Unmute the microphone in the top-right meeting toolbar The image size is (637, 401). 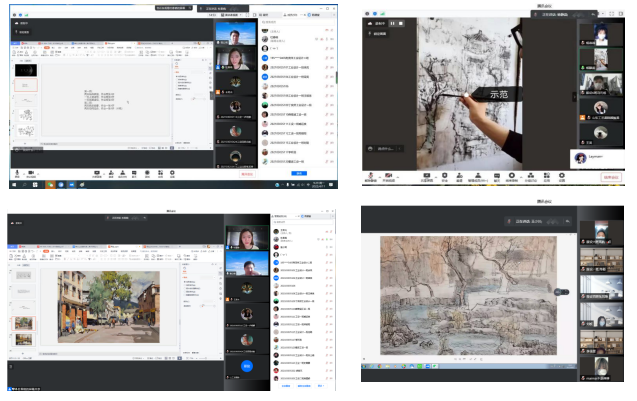[370, 177]
